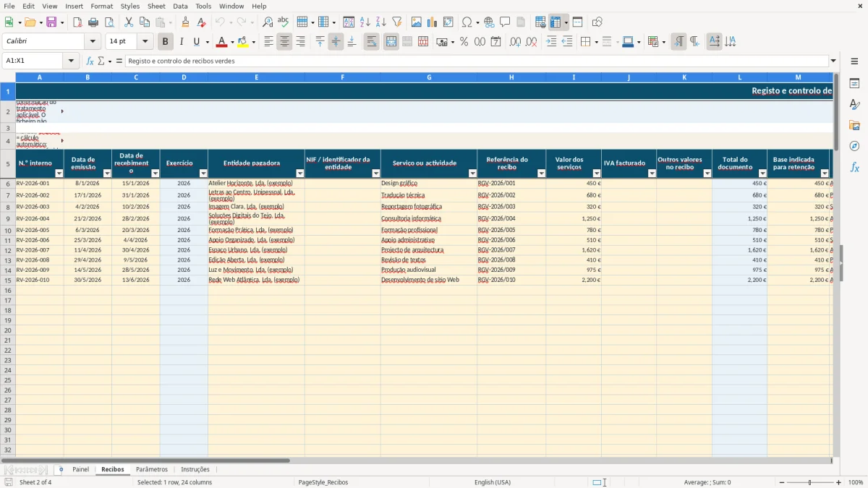Click the Copy icon

145,22
